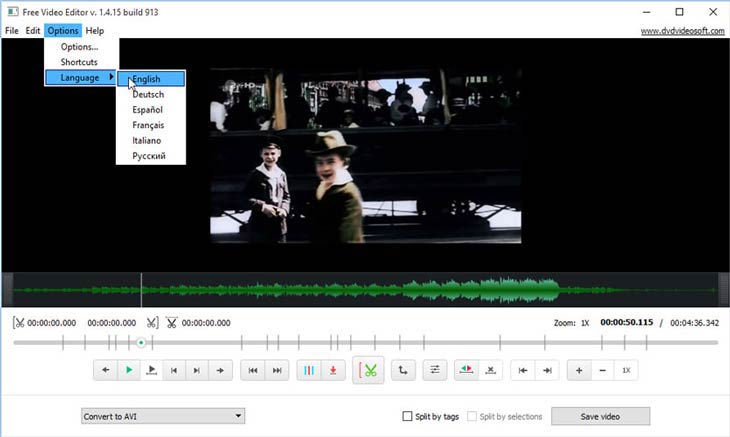
Task: Open the Shortcuts menu entry
Action: click(79, 62)
